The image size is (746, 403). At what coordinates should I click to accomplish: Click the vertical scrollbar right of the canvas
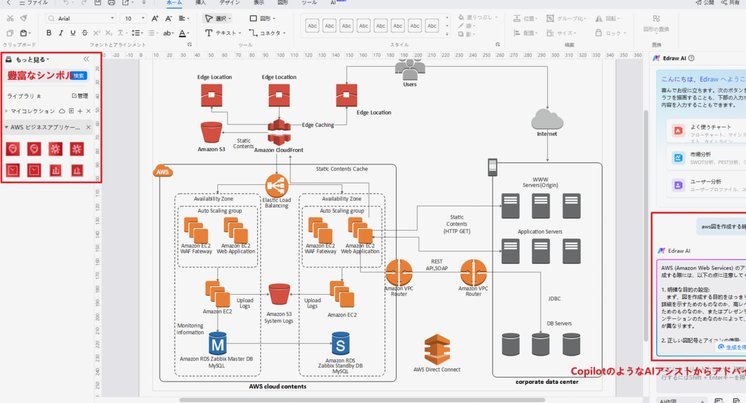point(646,226)
